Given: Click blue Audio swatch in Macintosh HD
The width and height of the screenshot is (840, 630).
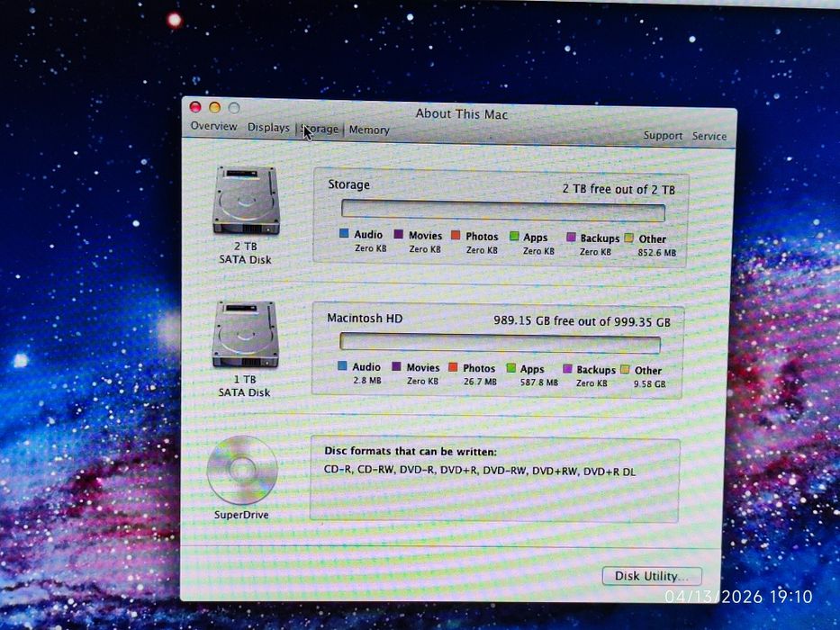Looking at the screenshot, I should [342, 366].
